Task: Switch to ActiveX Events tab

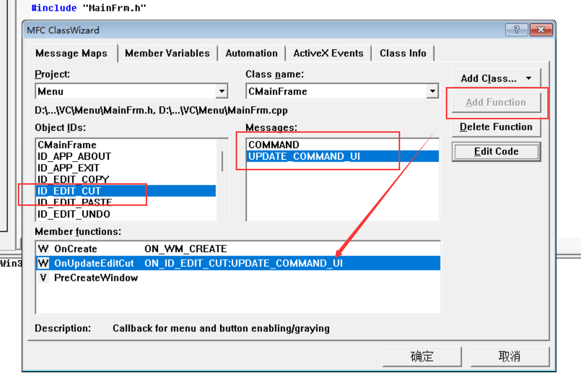Action: (328, 53)
